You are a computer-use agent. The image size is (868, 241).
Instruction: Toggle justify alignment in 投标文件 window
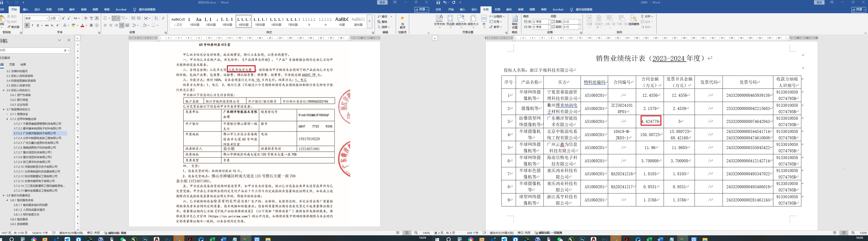click(122, 25)
